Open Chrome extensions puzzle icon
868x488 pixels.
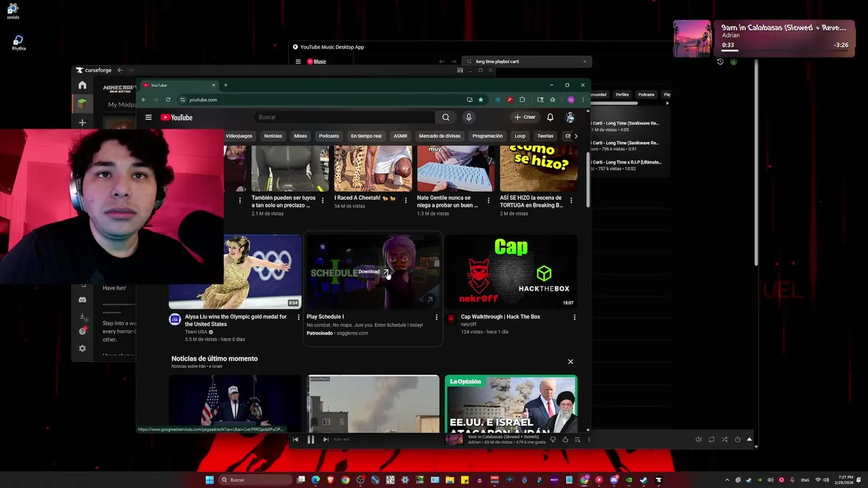point(522,100)
